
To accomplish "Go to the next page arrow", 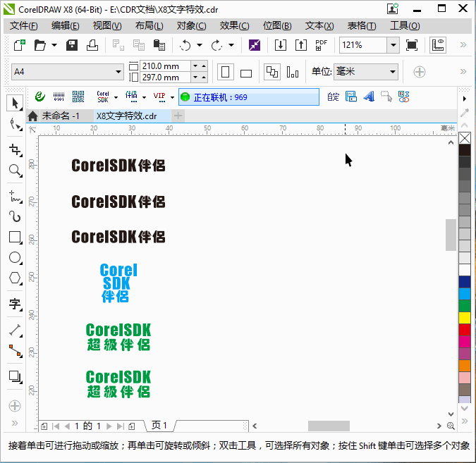I will pyautogui.click(x=109, y=426).
